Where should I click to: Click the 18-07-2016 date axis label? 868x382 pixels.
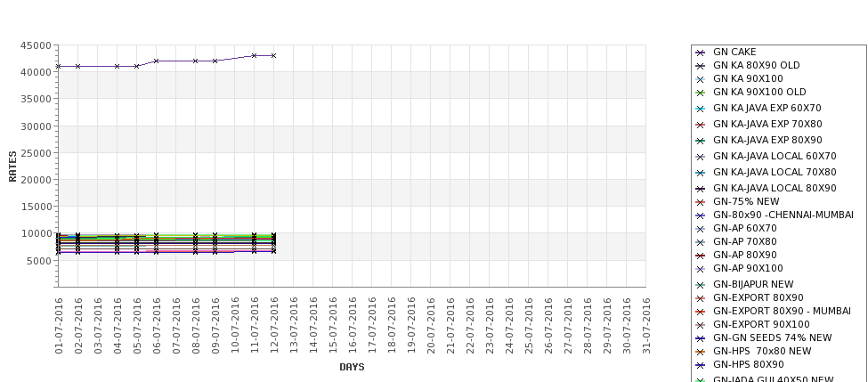point(392,326)
